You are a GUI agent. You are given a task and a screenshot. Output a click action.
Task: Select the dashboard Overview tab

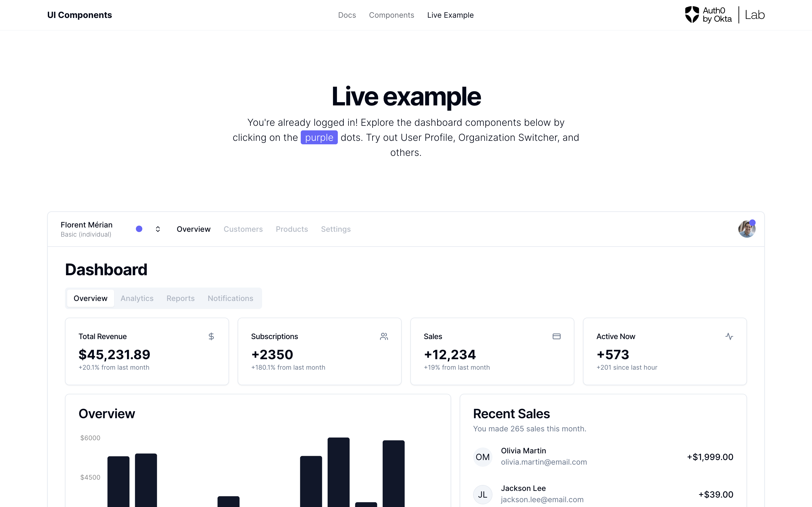(90, 298)
